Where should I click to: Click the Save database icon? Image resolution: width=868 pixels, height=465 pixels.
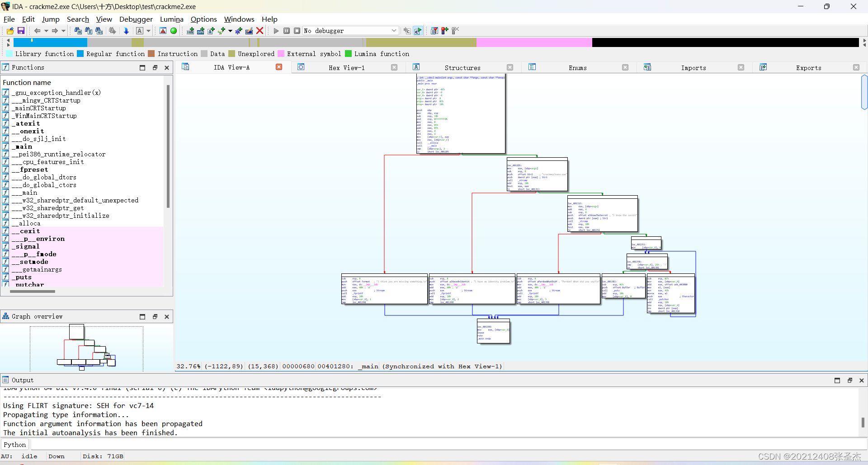[x=21, y=31]
